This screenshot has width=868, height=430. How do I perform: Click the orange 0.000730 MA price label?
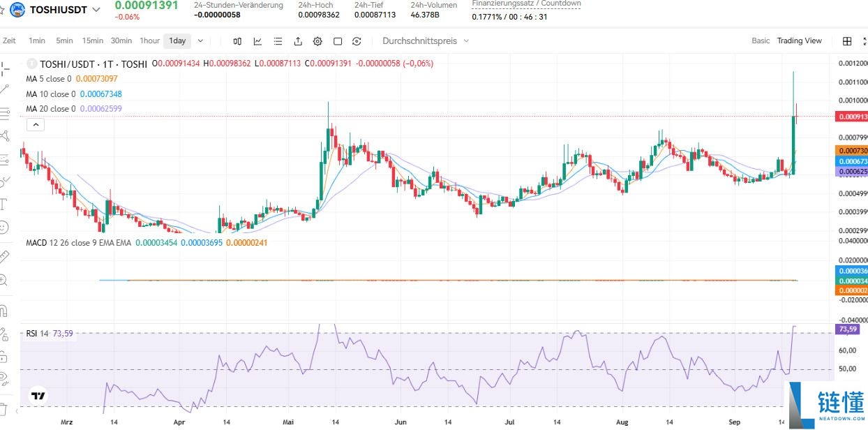[851, 151]
